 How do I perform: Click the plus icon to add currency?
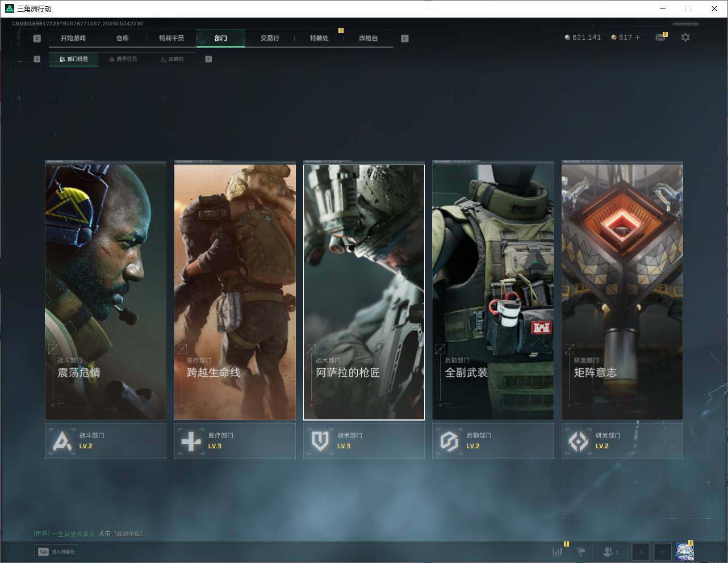click(x=637, y=37)
